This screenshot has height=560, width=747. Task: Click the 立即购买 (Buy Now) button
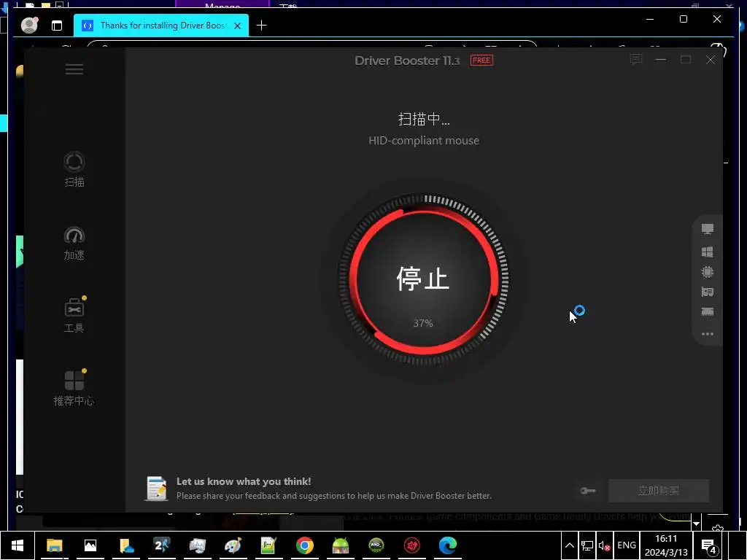click(x=659, y=491)
